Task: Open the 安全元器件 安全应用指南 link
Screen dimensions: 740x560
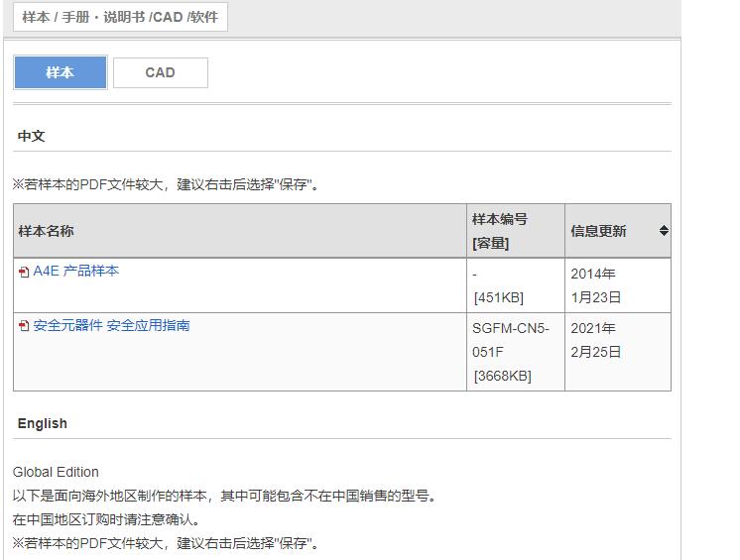Action: [111, 326]
